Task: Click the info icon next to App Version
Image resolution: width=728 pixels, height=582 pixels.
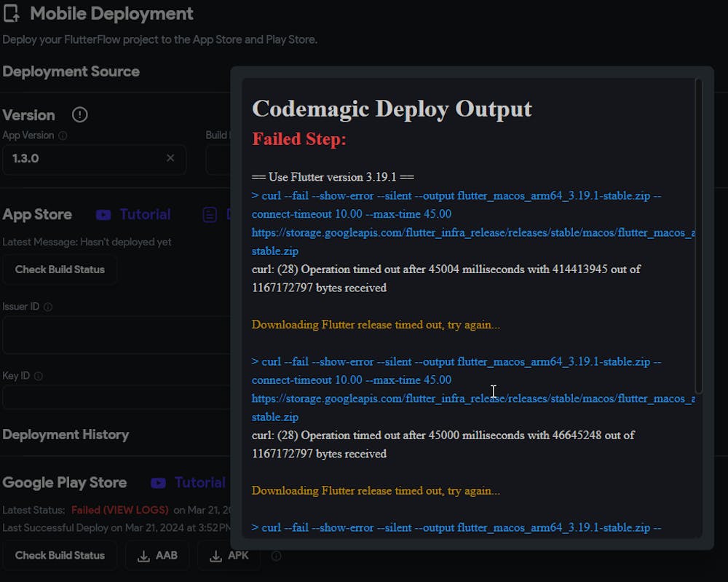Action: point(63,135)
